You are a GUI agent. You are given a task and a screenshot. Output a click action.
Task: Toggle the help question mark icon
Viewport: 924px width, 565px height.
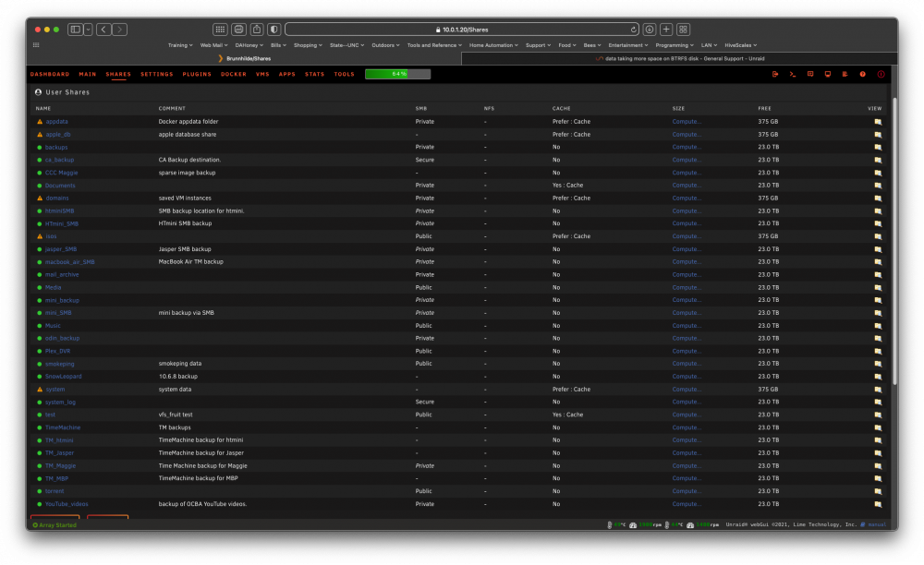(x=863, y=74)
